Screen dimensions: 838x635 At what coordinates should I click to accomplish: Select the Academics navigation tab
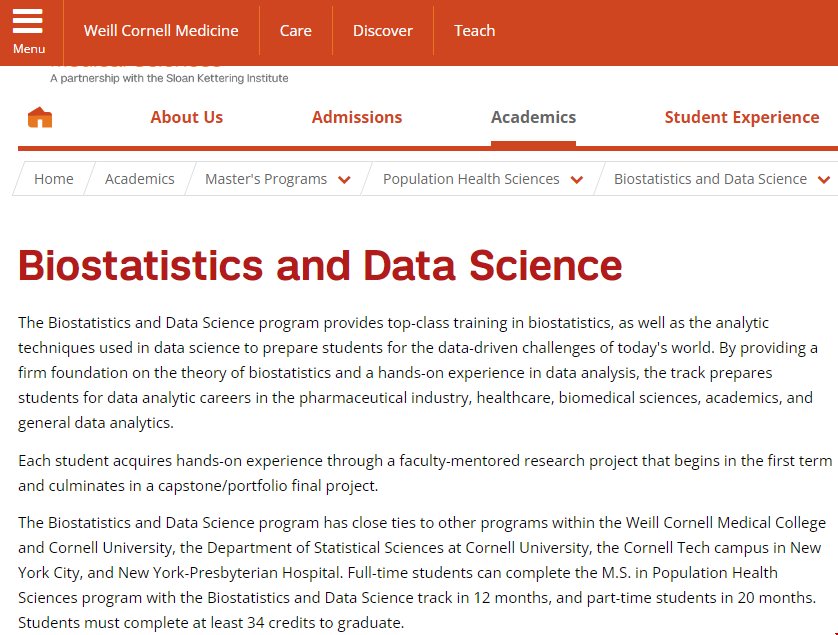pos(533,117)
